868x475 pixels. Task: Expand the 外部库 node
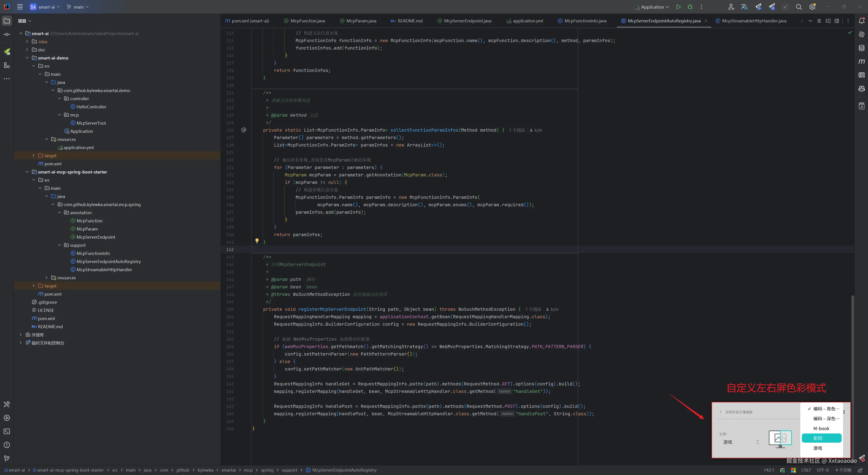pos(21,335)
